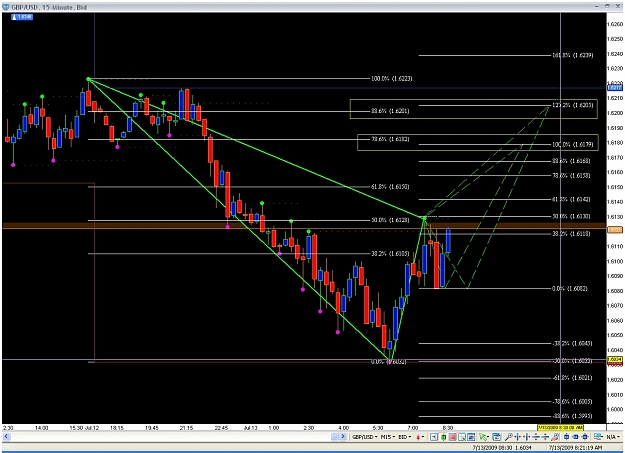Click the Jul 13 date label on time axis
This screenshot has width=625, height=453.
250,428
